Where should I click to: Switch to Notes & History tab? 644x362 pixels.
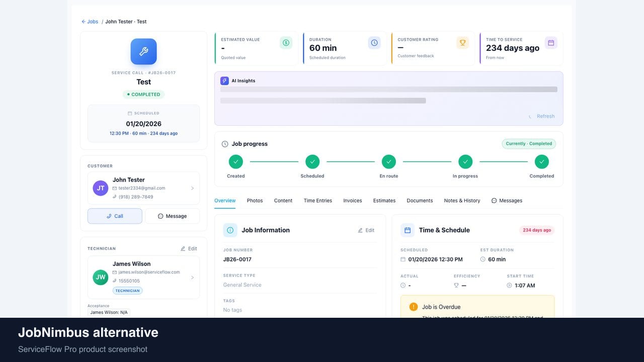click(x=462, y=201)
